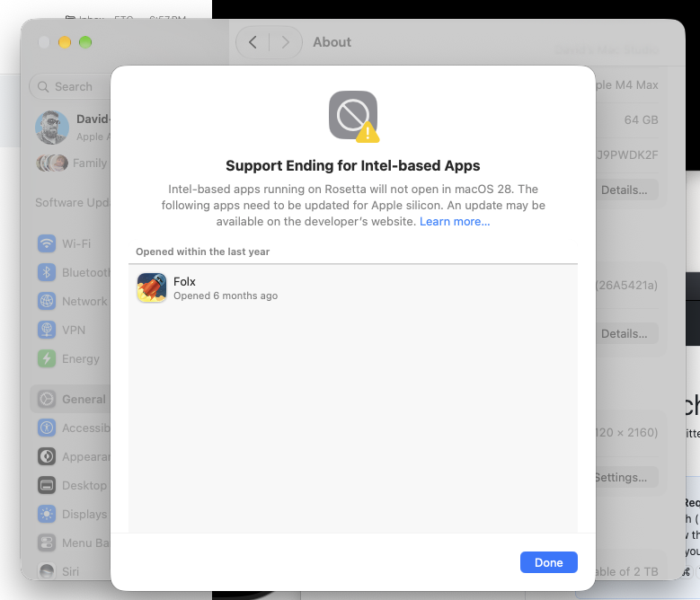Open the Learn more... link
The image size is (700, 600).
[x=455, y=221]
